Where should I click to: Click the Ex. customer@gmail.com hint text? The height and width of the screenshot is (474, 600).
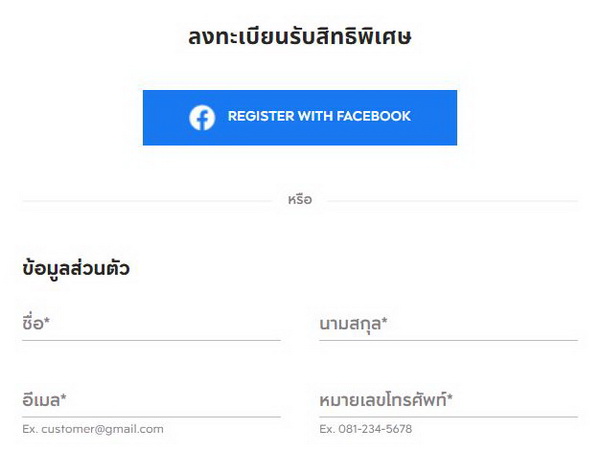[93, 429]
